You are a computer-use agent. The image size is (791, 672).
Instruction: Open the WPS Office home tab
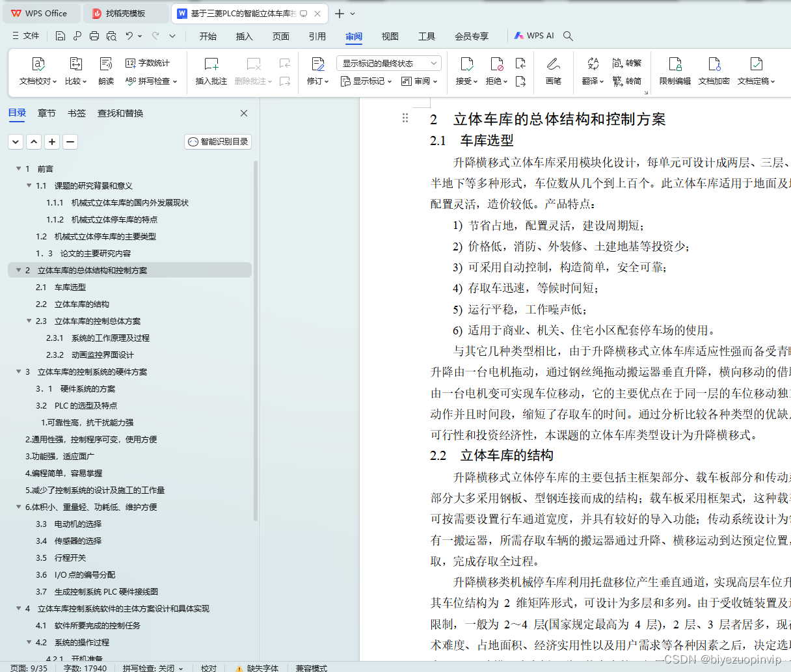40,13
